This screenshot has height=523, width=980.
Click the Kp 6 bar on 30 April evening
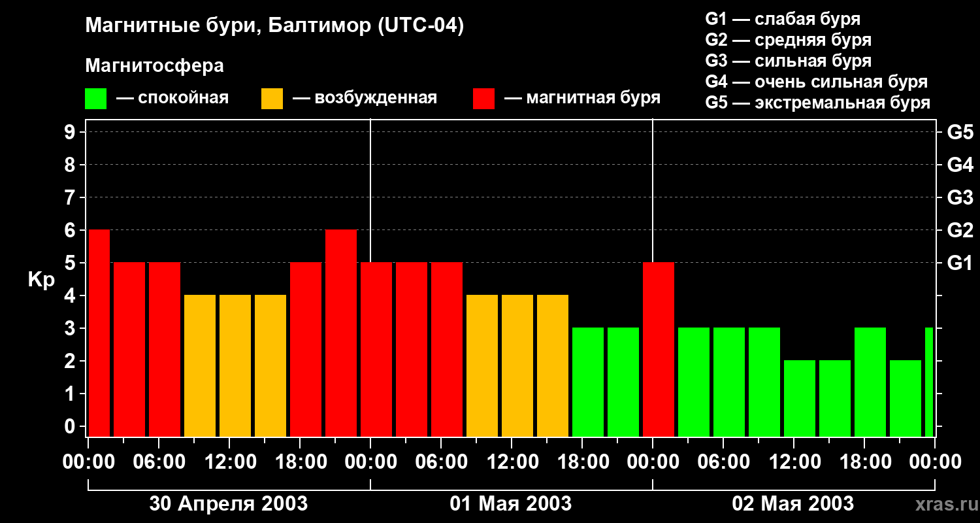click(x=341, y=333)
